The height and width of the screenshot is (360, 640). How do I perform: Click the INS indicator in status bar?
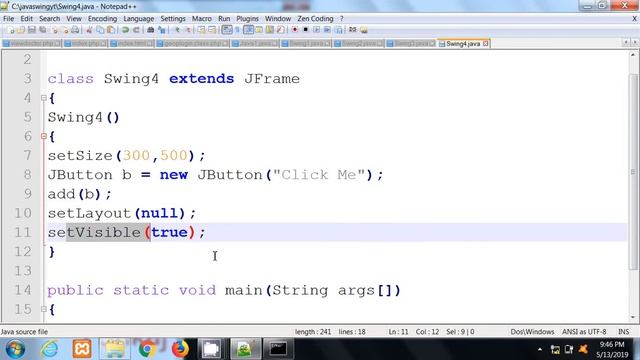623,332
